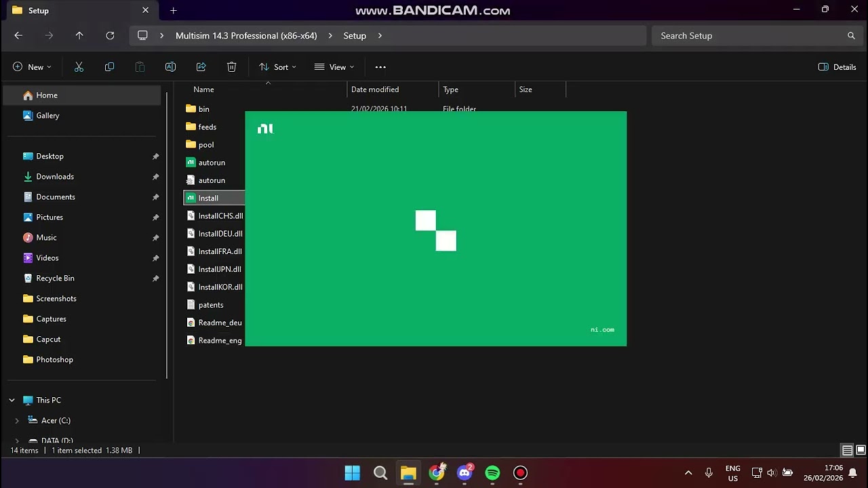Click the Multisim 14.3 Professional breadcrumb

(246, 36)
